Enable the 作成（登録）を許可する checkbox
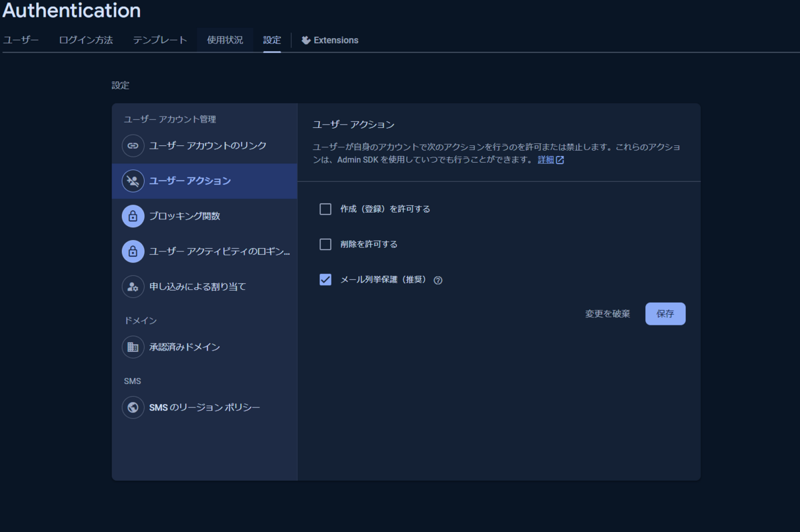800x532 pixels. pos(325,209)
